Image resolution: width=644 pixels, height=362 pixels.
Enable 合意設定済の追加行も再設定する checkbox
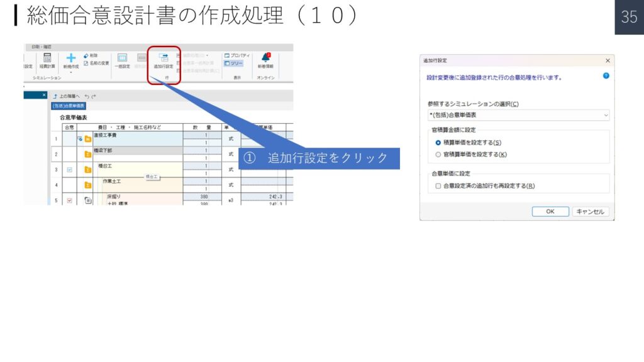click(438, 185)
